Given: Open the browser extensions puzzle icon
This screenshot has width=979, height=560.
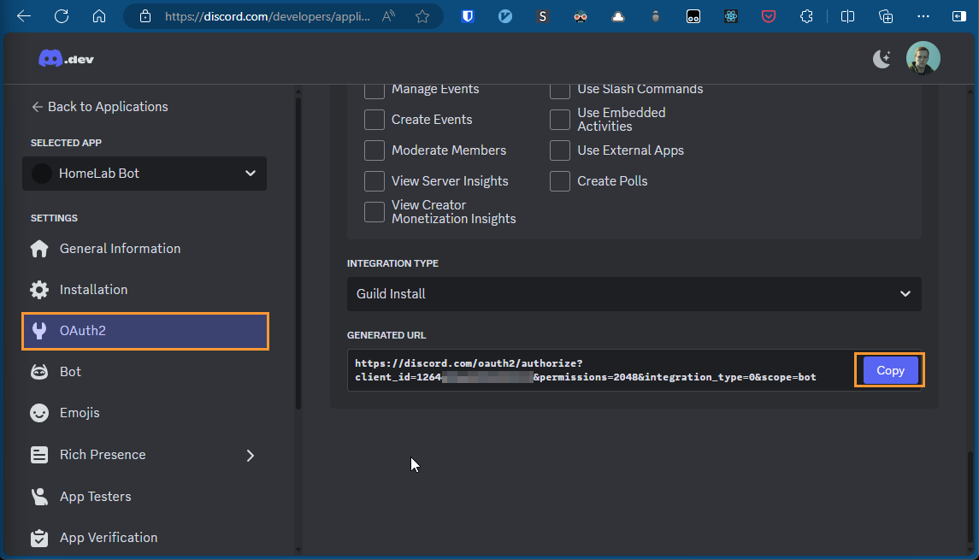Looking at the screenshot, I should pyautogui.click(x=805, y=16).
